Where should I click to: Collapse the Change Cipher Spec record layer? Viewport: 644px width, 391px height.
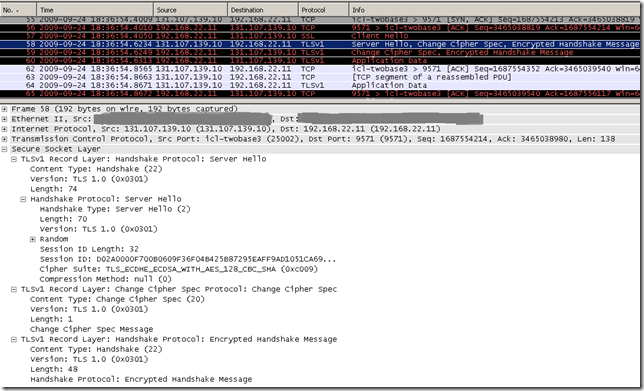(x=14, y=289)
